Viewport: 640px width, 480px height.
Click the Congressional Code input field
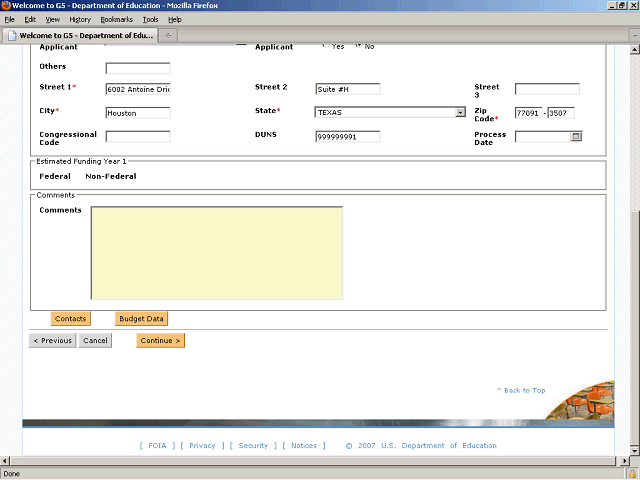point(138,137)
